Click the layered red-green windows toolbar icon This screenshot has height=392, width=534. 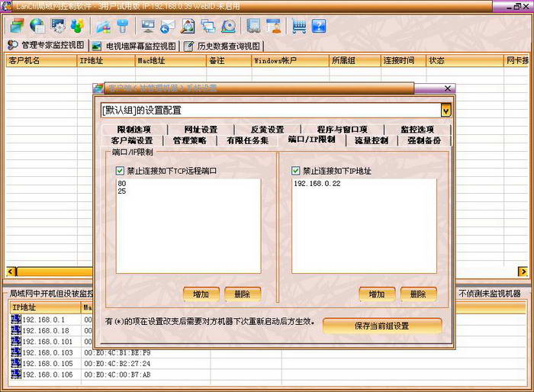pyautogui.click(x=17, y=26)
